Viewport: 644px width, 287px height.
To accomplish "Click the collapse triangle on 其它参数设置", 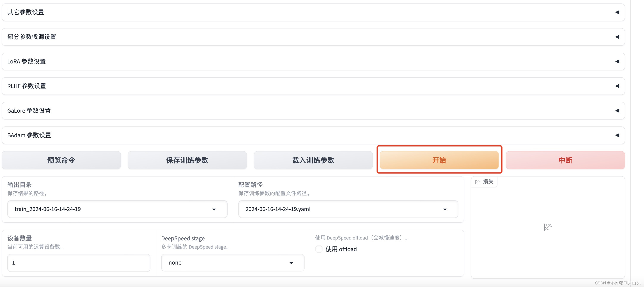I will coord(617,12).
